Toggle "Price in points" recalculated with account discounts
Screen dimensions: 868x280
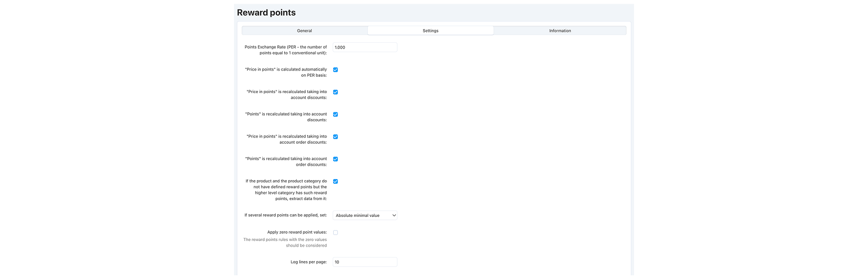(335, 92)
